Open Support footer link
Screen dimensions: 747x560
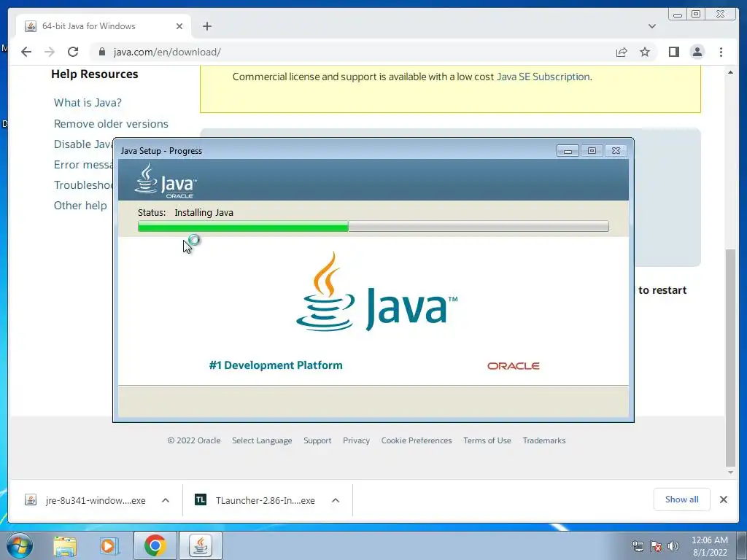(317, 440)
